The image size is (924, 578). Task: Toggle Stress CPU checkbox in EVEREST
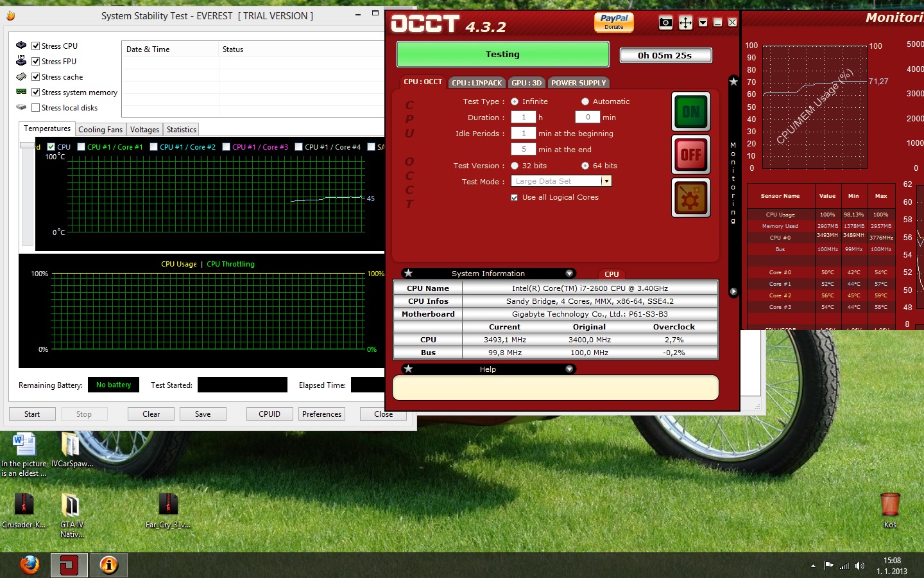(36, 46)
